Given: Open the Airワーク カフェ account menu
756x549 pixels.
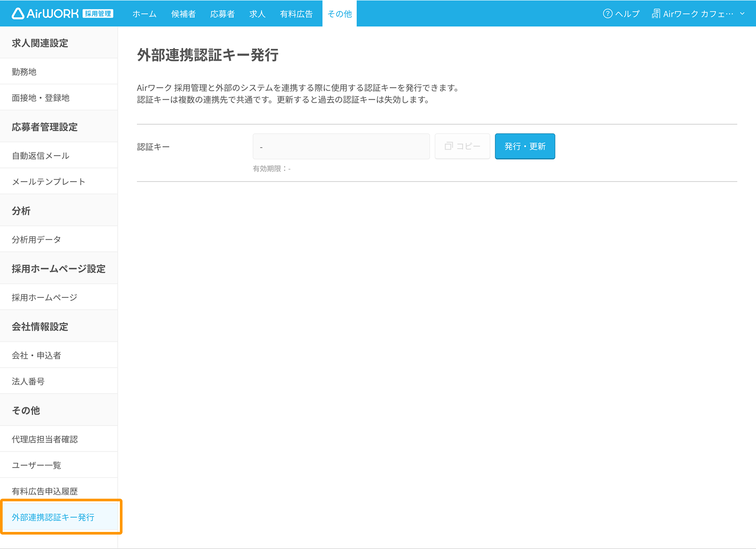Looking at the screenshot, I should tap(698, 14).
